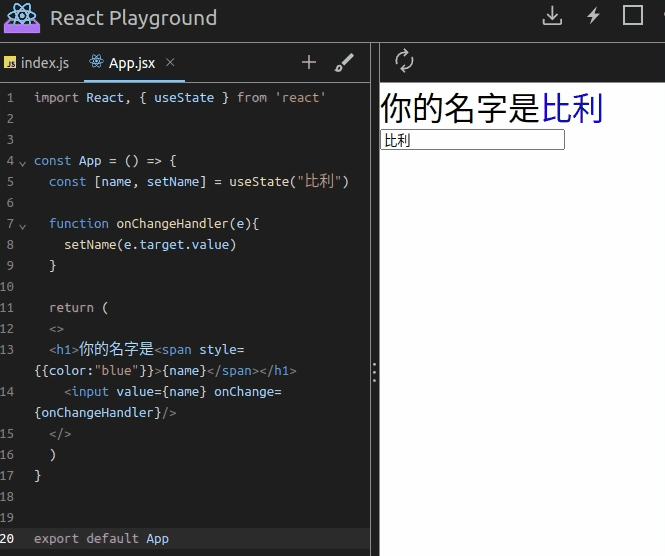The image size is (665, 556).
Task: Select the App.jsx tab
Action: tap(132, 63)
